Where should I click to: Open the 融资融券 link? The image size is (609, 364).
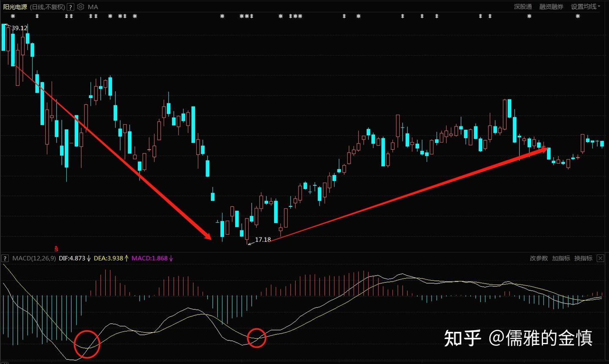551,7
